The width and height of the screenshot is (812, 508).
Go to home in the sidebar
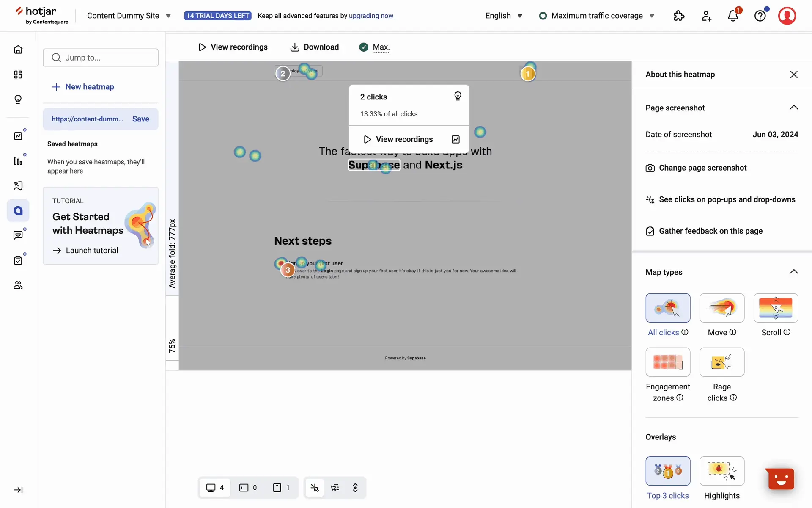pyautogui.click(x=18, y=50)
